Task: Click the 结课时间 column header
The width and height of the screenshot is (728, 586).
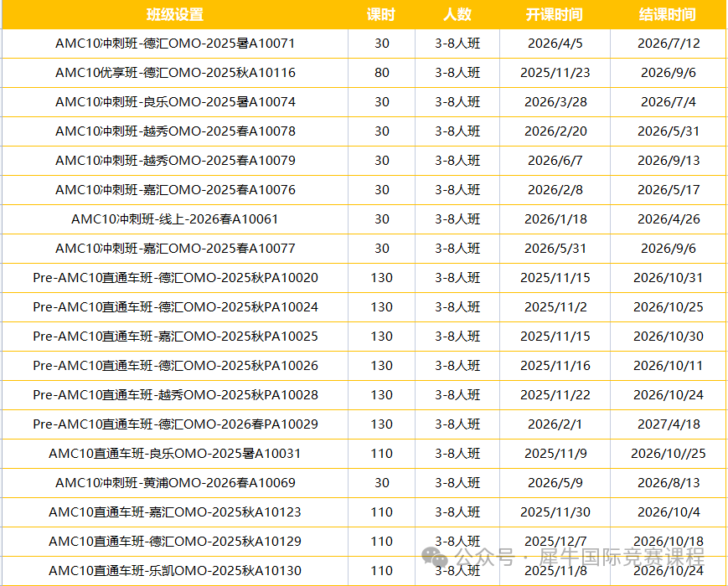Action: [x=666, y=14]
